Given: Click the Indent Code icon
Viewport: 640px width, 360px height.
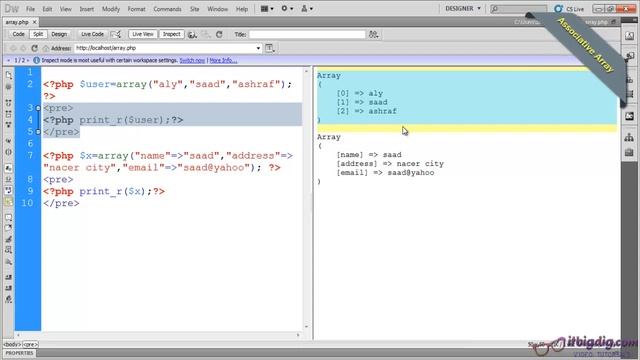Looking at the screenshot, I should (9, 277).
